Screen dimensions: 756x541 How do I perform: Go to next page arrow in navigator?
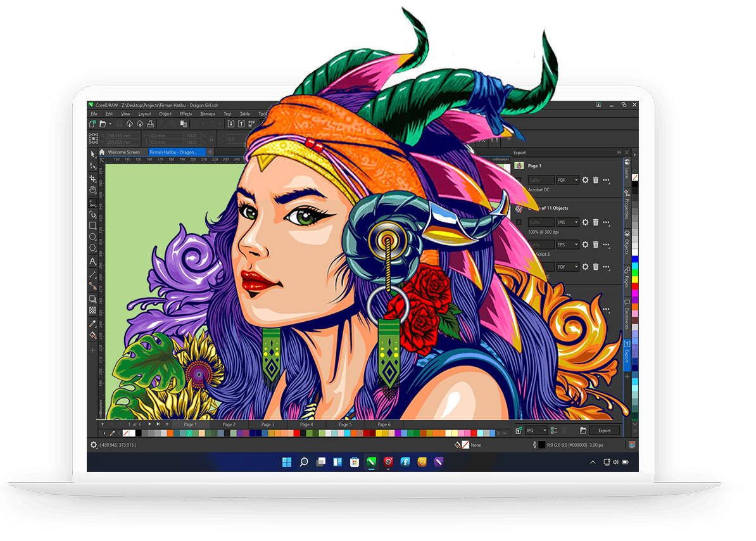(149, 424)
